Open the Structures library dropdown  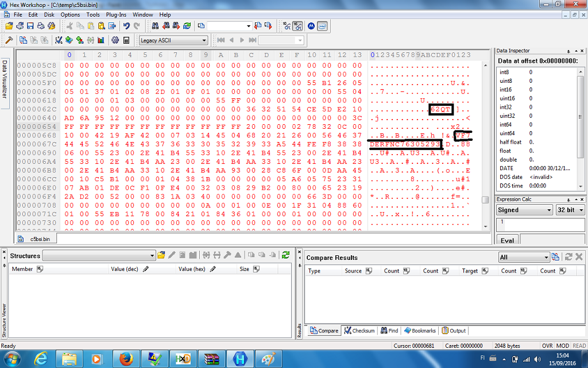tap(99, 255)
